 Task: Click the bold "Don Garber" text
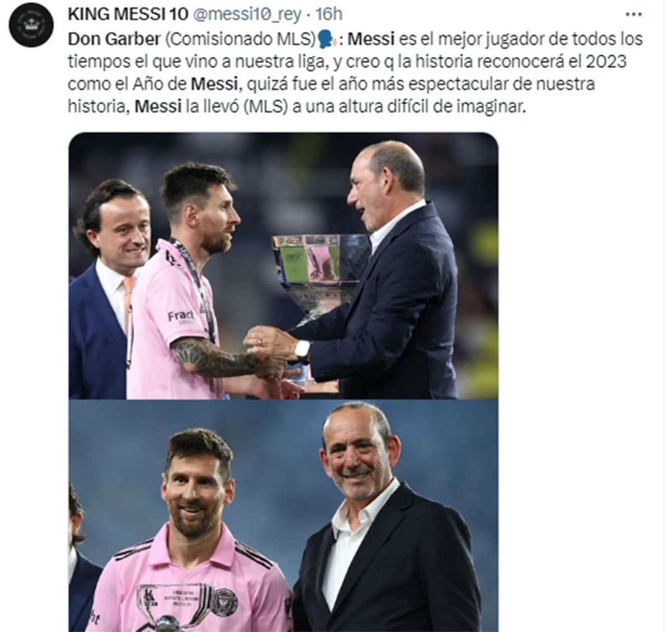pyautogui.click(x=114, y=39)
